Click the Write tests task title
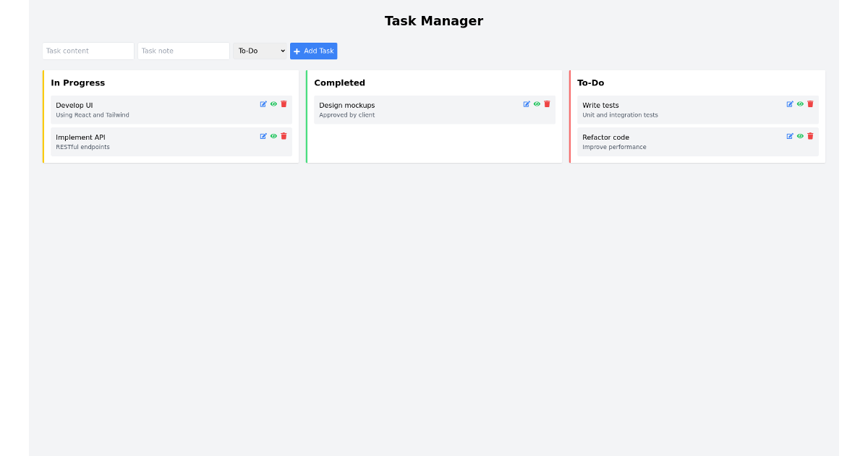Viewport: 868px width, 456px height. coord(600,104)
